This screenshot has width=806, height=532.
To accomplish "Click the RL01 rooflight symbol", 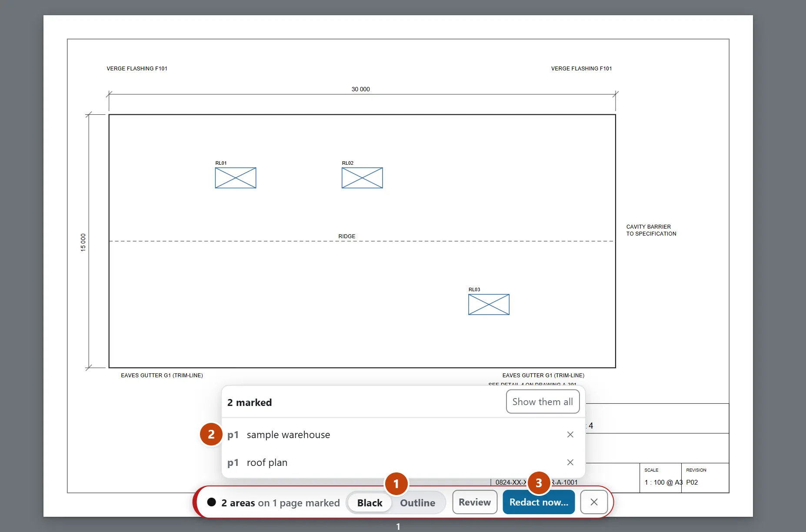I will click(x=236, y=178).
